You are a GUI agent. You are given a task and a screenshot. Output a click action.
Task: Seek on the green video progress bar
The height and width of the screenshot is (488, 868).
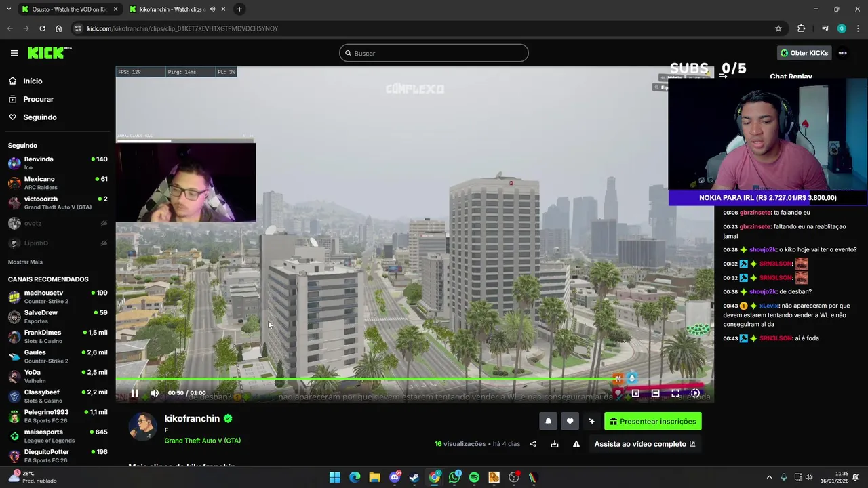click(414, 380)
